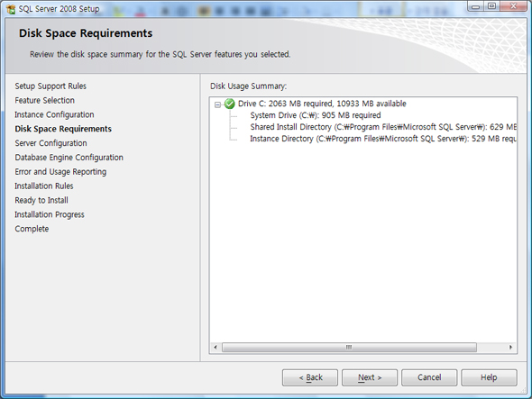Click the SQL Server Setup title bar icon
532x399 pixels.
click(x=11, y=9)
